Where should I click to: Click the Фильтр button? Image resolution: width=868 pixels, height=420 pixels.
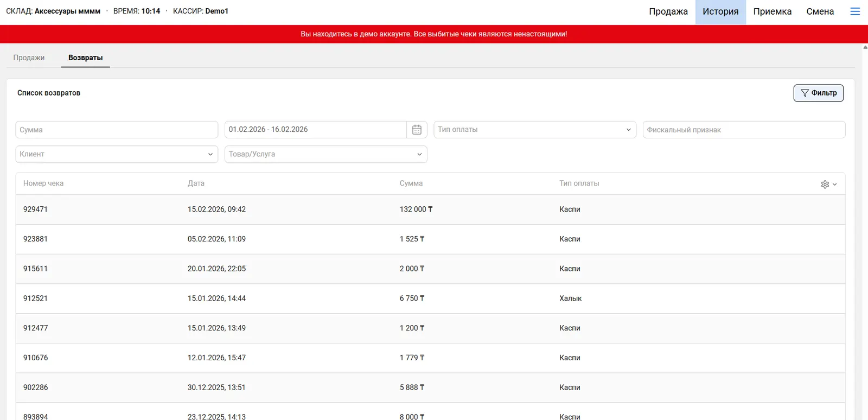(x=818, y=93)
